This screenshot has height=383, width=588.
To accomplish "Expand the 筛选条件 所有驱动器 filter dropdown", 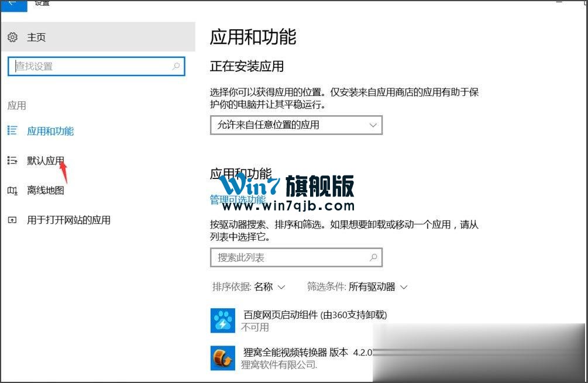I will pos(357,287).
